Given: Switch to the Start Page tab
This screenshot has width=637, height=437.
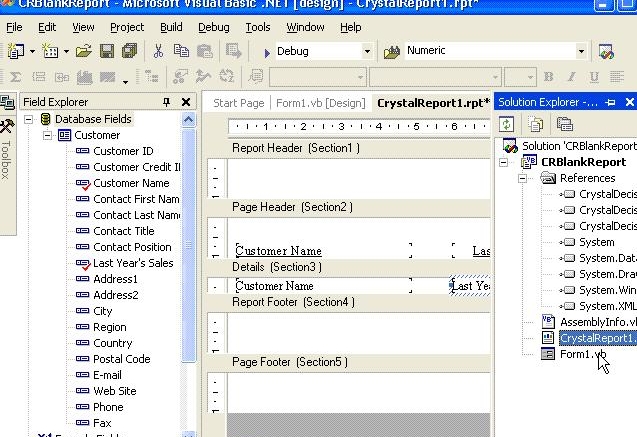Looking at the screenshot, I should pyautogui.click(x=238, y=103).
